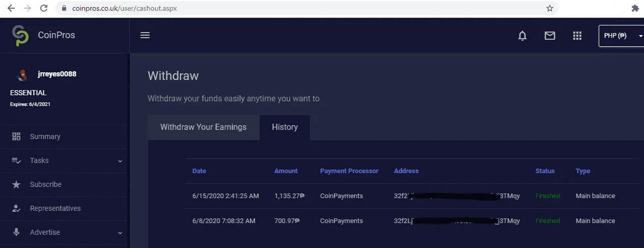
Task: Click the CoinPros brand name
Action: (57, 35)
